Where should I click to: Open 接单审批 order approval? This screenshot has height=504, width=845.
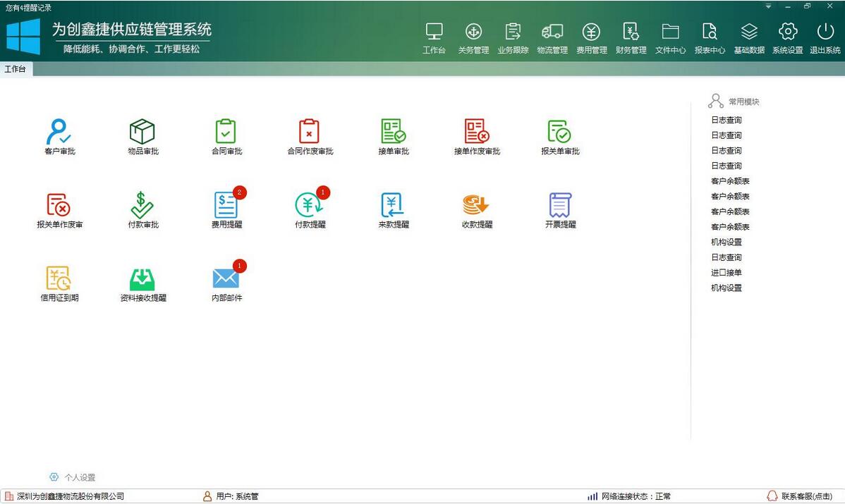392,135
